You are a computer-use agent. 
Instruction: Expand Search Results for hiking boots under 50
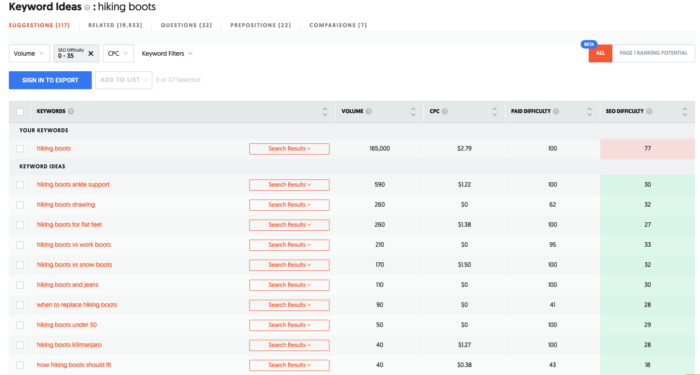point(289,325)
